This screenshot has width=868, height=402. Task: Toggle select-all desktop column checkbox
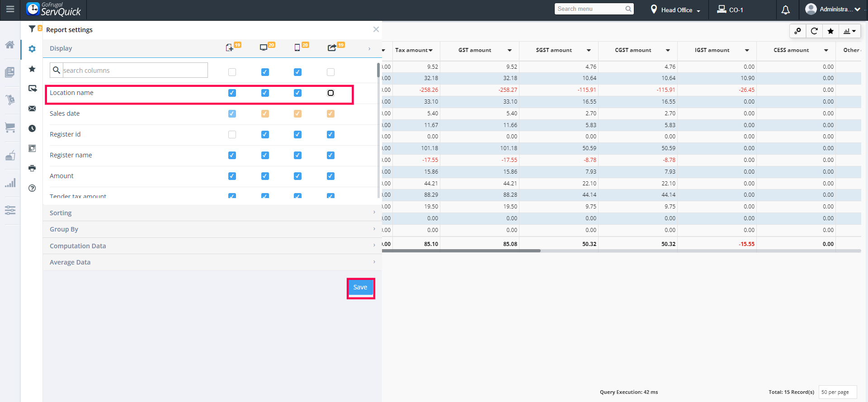coord(265,72)
